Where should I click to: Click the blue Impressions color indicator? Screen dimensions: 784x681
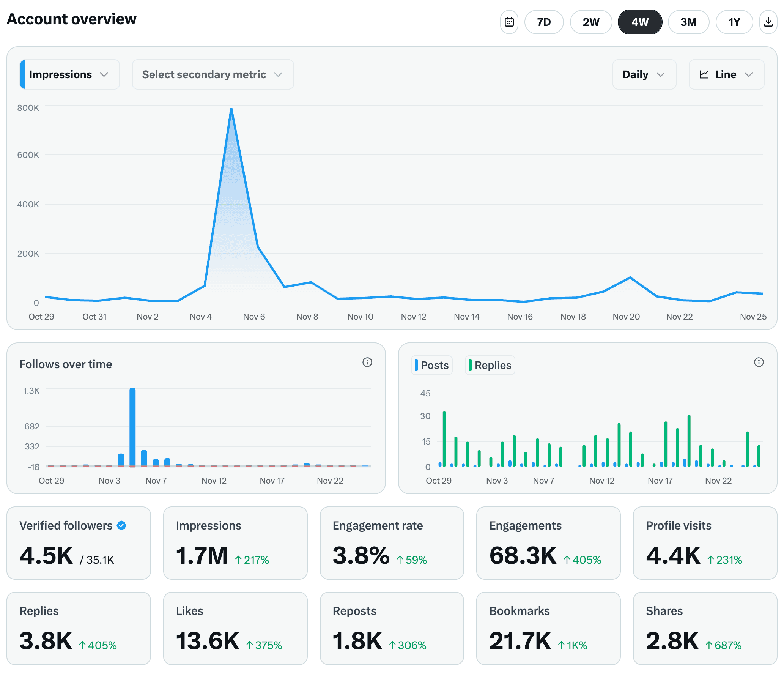click(22, 74)
